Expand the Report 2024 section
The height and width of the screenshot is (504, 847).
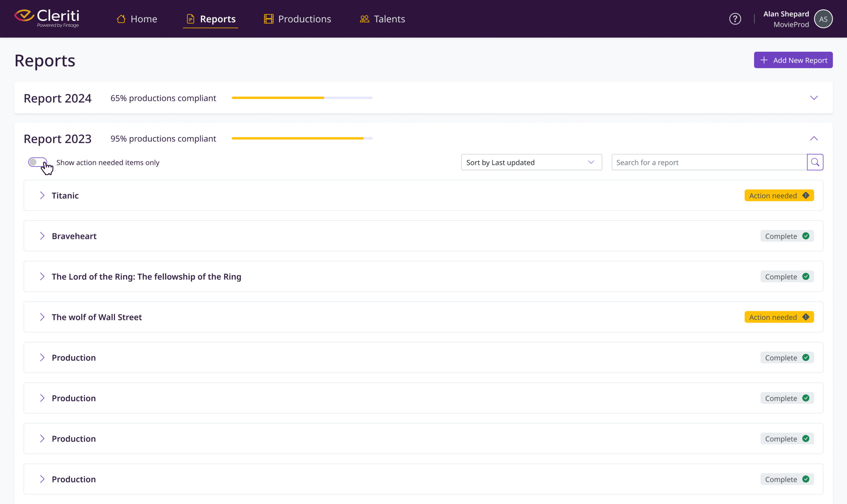point(814,98)
